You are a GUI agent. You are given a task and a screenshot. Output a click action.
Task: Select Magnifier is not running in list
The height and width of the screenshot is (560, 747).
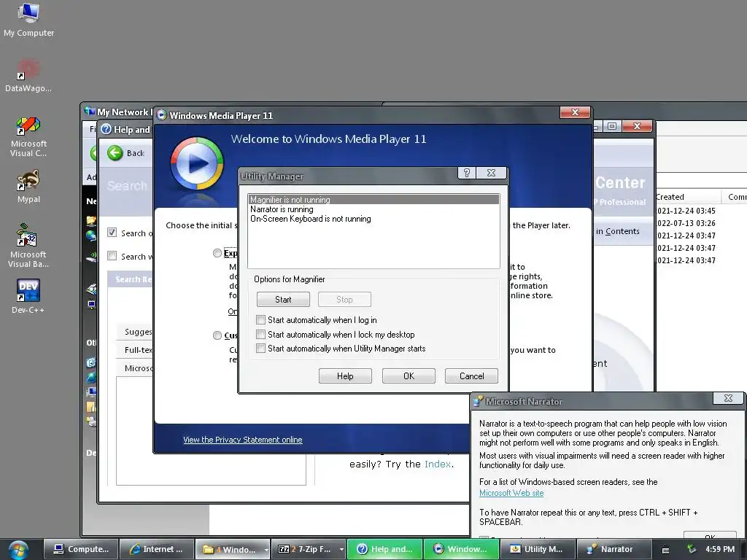pos(373,200)
